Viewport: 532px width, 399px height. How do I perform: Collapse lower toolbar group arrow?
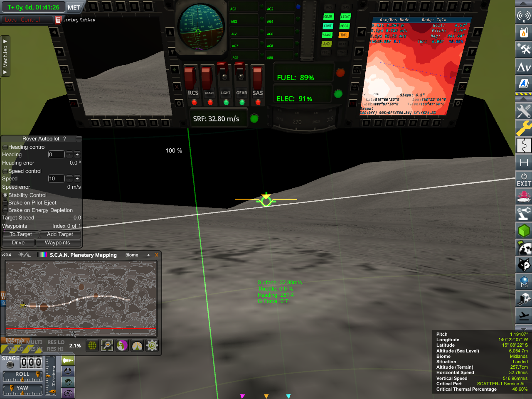coord(524,99)
